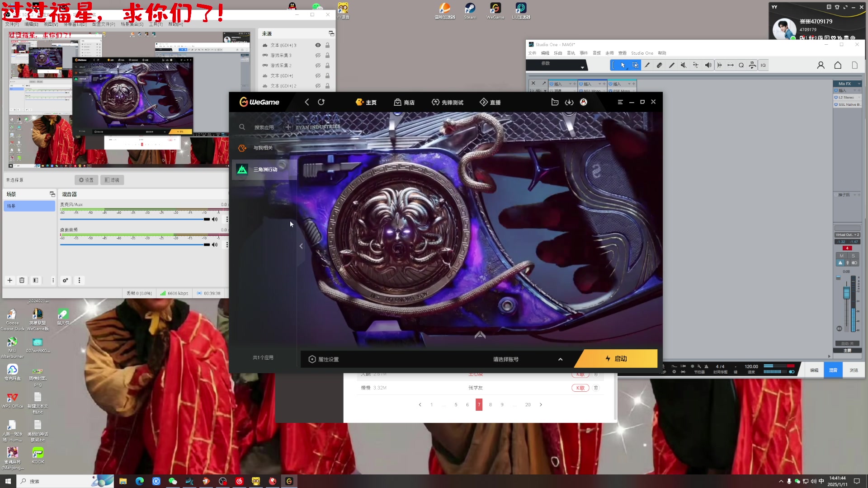Open WeGame download manager icon
Screen dimensions: 868x488
coord(569,102)
